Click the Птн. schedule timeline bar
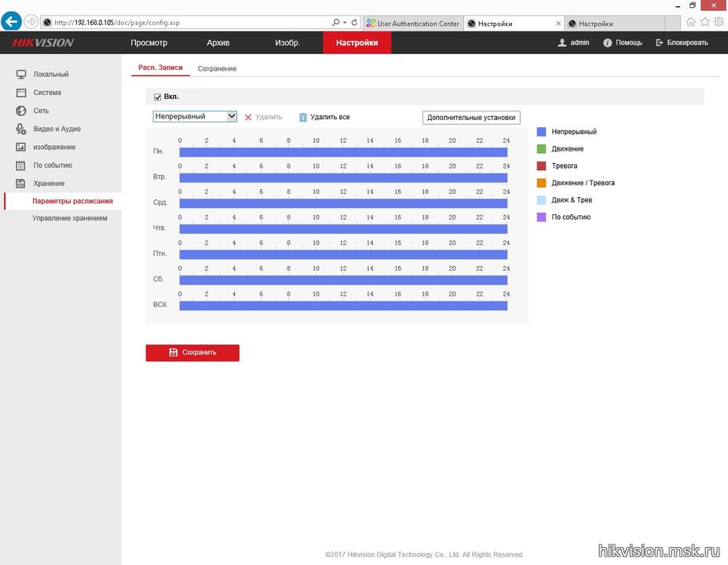This screenshot has width=728, height=565. [343, 255]
